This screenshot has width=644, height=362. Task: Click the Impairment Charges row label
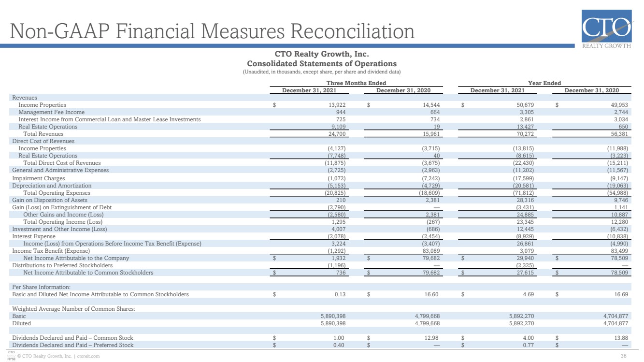[39, 178]
